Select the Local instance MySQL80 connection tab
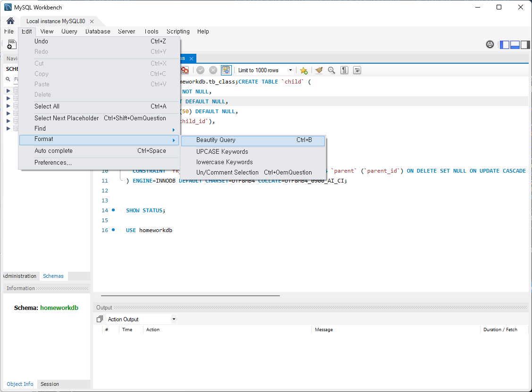Viewport: 532px width, 392px height. pos(56,21)
